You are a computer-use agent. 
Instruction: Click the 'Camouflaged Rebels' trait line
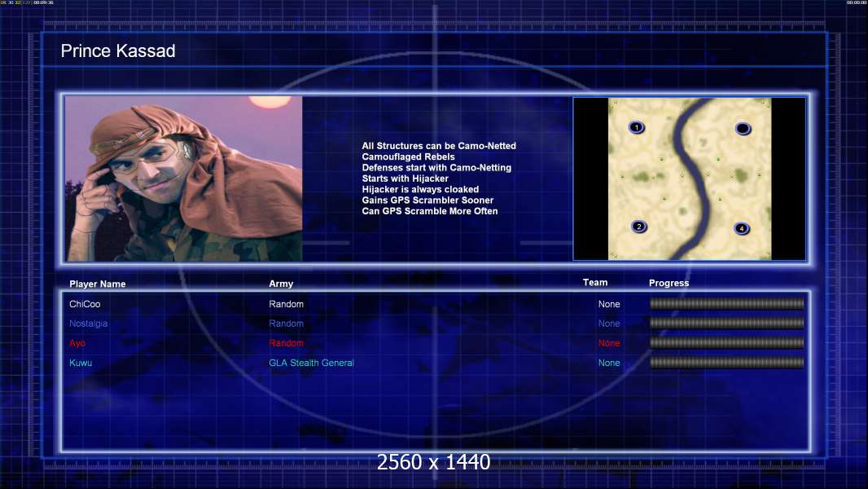[408, 156]
